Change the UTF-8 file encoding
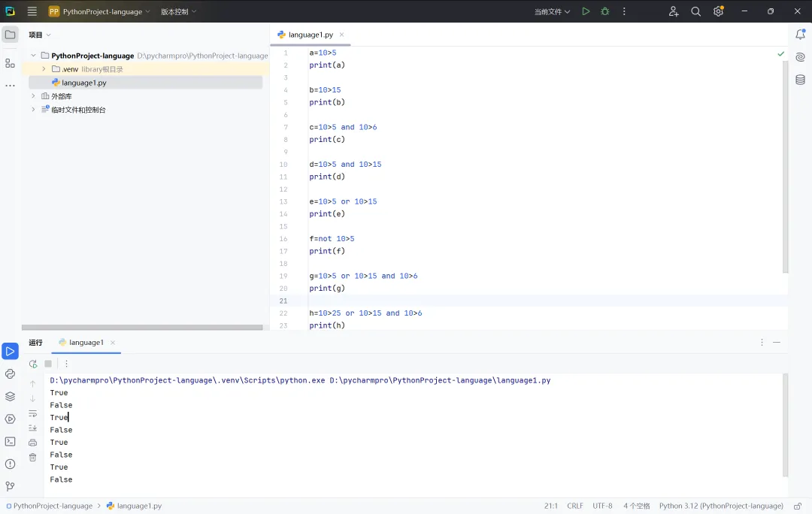This screenshot has width=812, height=514. (602, 506)
